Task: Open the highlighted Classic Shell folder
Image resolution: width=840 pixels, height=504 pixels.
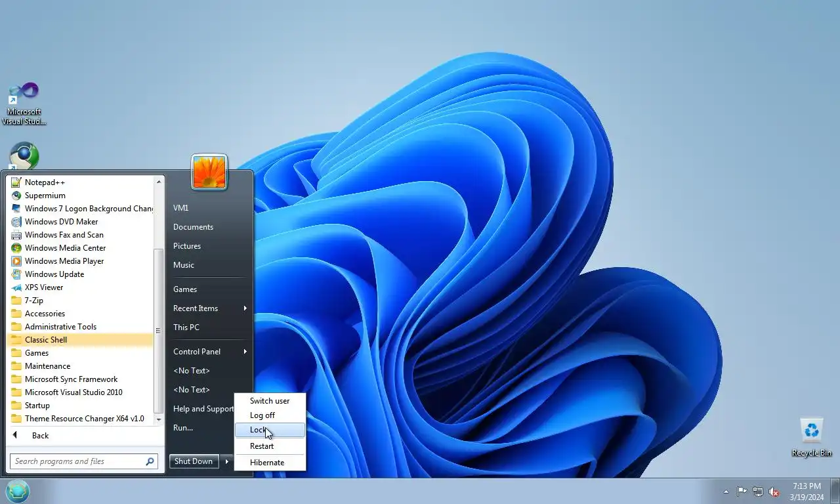Action: click(80, 339)
